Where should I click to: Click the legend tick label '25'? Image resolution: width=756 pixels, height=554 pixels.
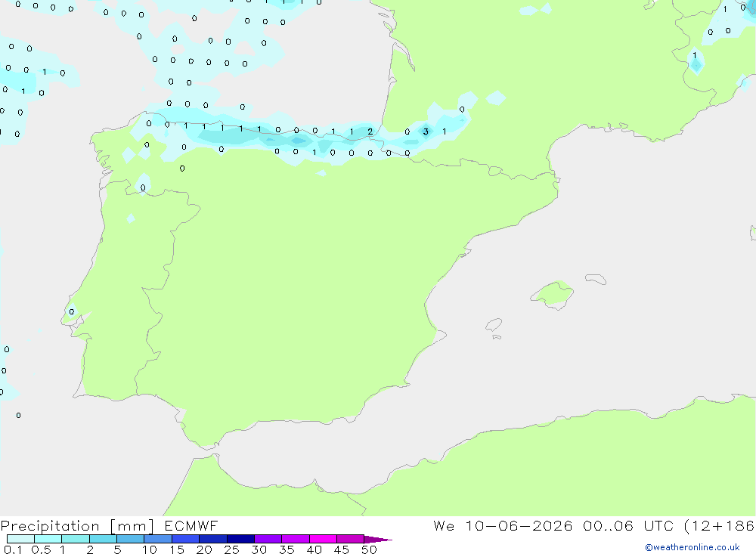click(x=232, y=549)
